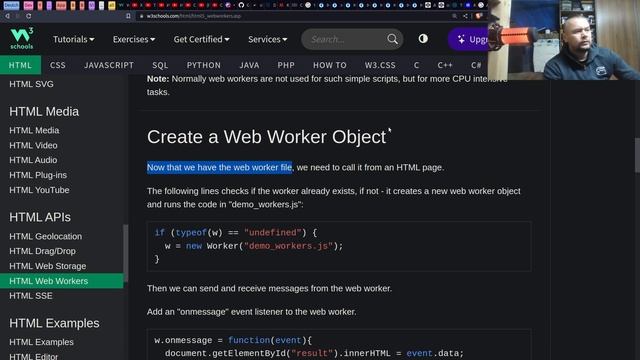The height and width of the screenshot is (360, 640).
Task: Switch to the GitHub browser tab
Action: coord(241,5)
